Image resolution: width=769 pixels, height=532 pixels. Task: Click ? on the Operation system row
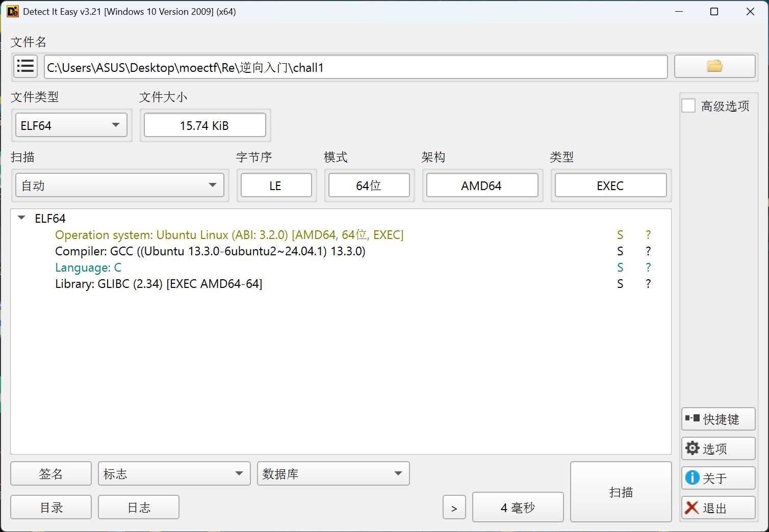(x=648, y=235)
